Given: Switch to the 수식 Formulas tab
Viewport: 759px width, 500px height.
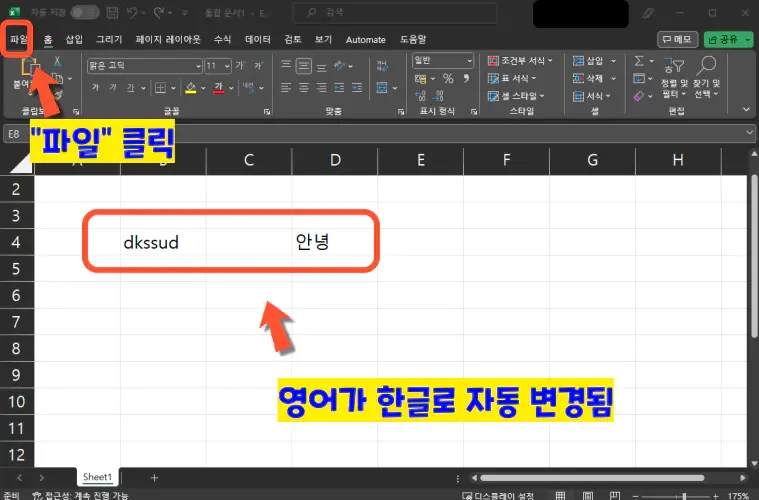Looking at the screenshot, I should (222, 39).
